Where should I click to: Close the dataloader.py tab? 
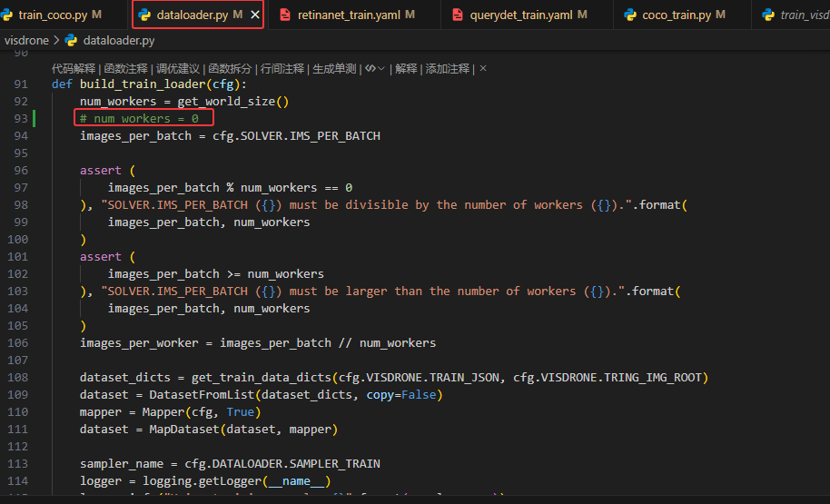(x=255, y=15)
